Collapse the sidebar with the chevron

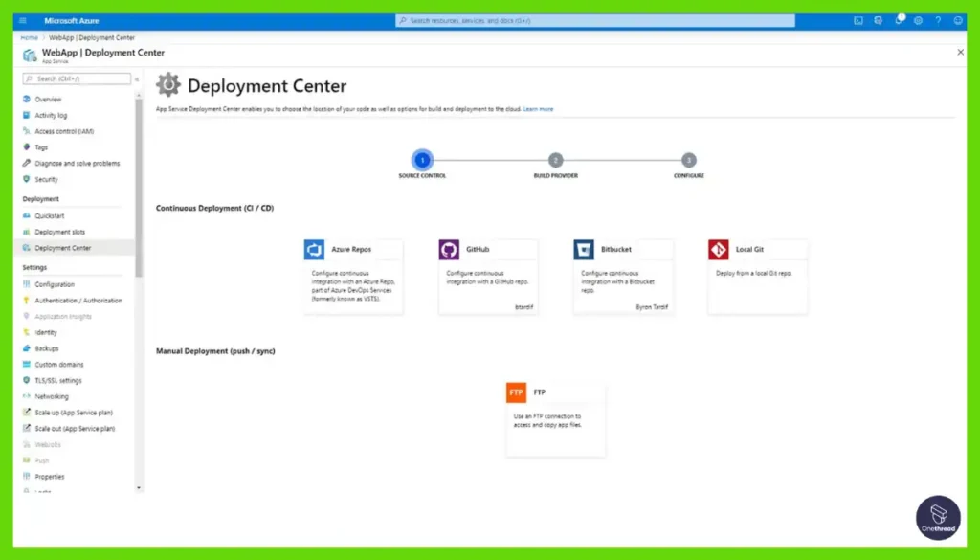point(137,79)
